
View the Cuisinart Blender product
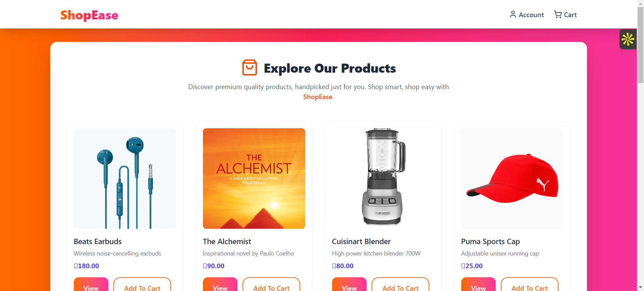[x=349, y=288]
